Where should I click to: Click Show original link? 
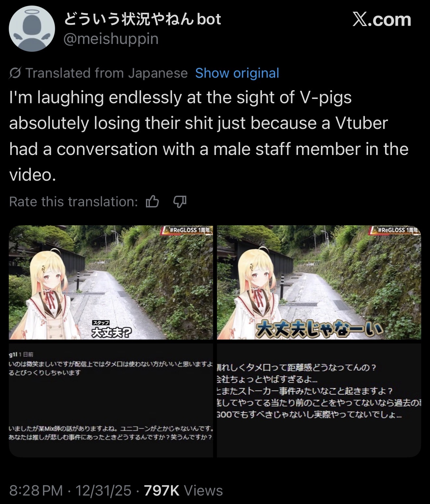click(x=237, y=73)
